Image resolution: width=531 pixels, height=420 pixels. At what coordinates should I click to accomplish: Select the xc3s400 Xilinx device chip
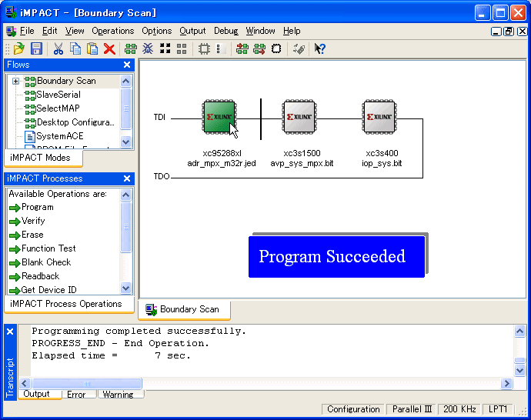381,118
